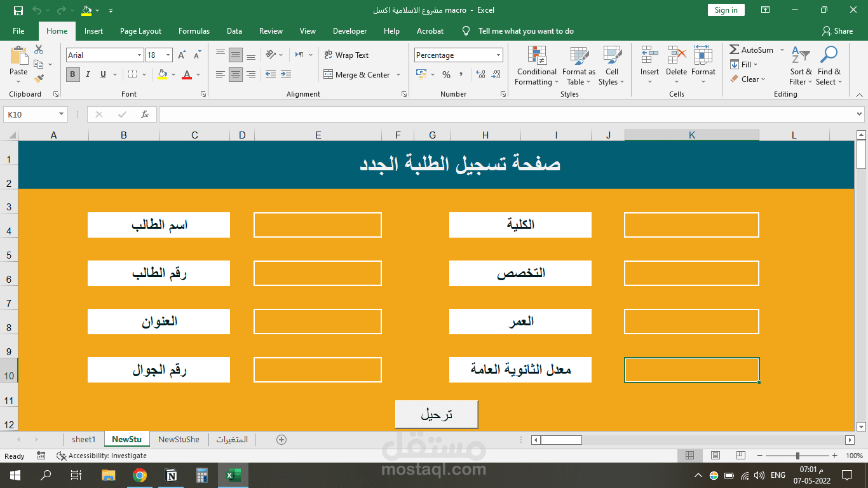This screenshot has height=488, width=868.
Task: Click the Undo arrow icon
Action: click(x=37, y=10)
